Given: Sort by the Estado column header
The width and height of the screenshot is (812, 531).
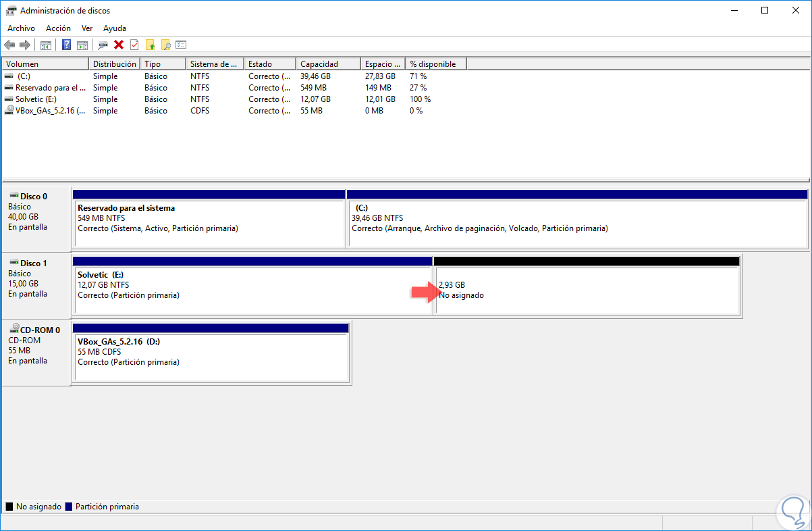Looking at the screenshot, I should [x=270, y=64].
